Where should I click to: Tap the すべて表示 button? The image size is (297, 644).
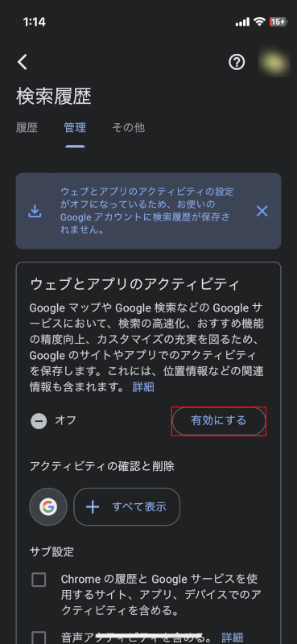click(127, 507)
